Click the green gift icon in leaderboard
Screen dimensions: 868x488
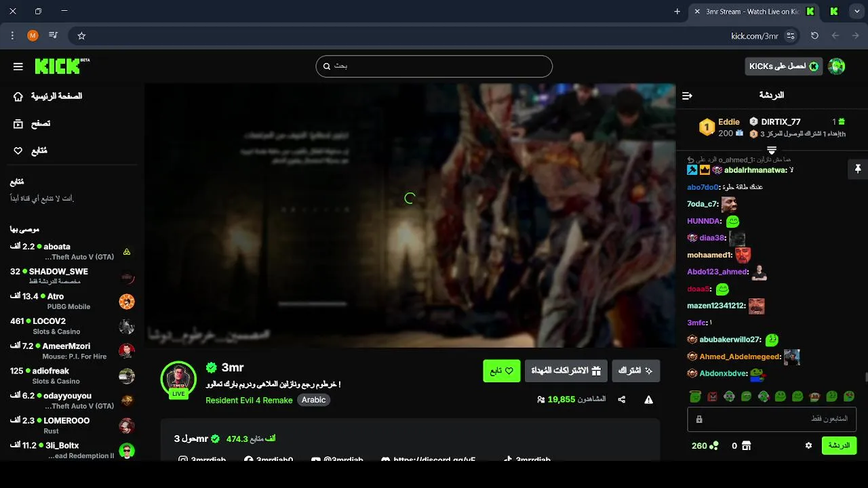842,122
